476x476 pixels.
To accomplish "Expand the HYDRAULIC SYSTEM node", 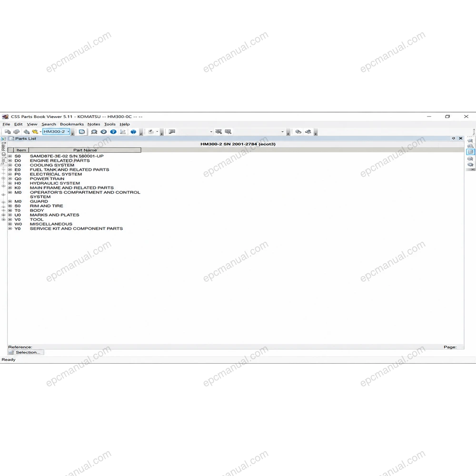I will (x=10, y=183).
